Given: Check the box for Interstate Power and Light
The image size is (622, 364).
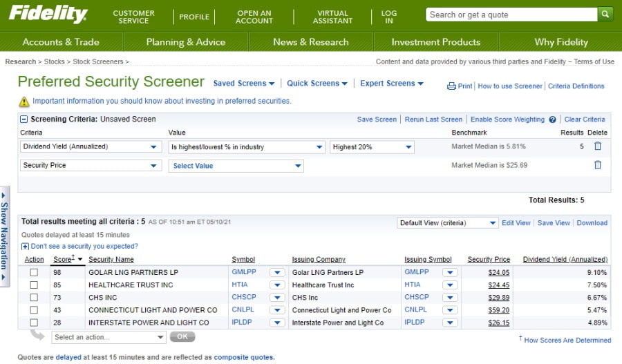Looking at the screenshot, I should point(34,323).
